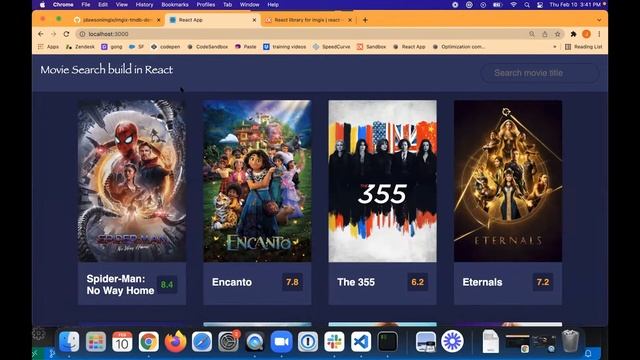Viewport: 640px width, 360px height.
Task: Switch to the GitHub imgix tmdb tab
Action: coord(117,20)
